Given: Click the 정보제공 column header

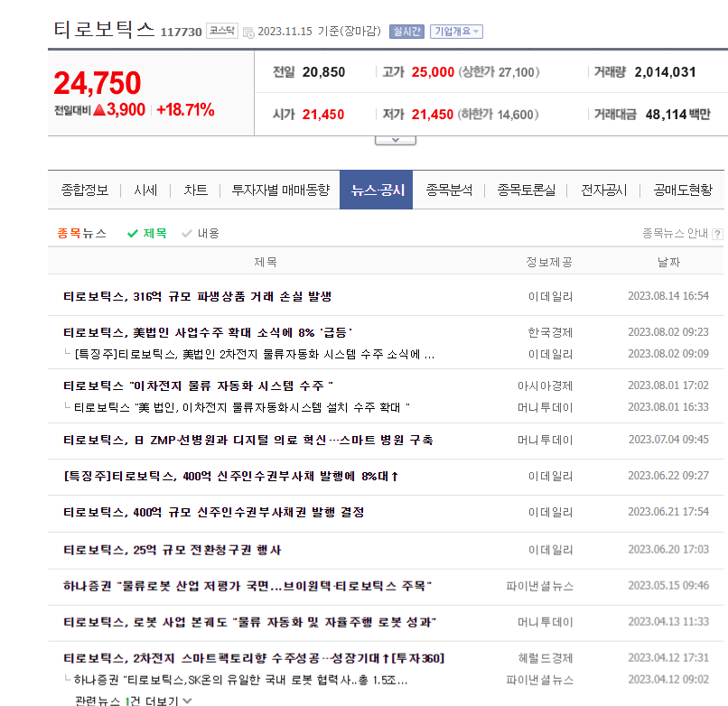Looking at the screenshot, I should pos(549,262).
